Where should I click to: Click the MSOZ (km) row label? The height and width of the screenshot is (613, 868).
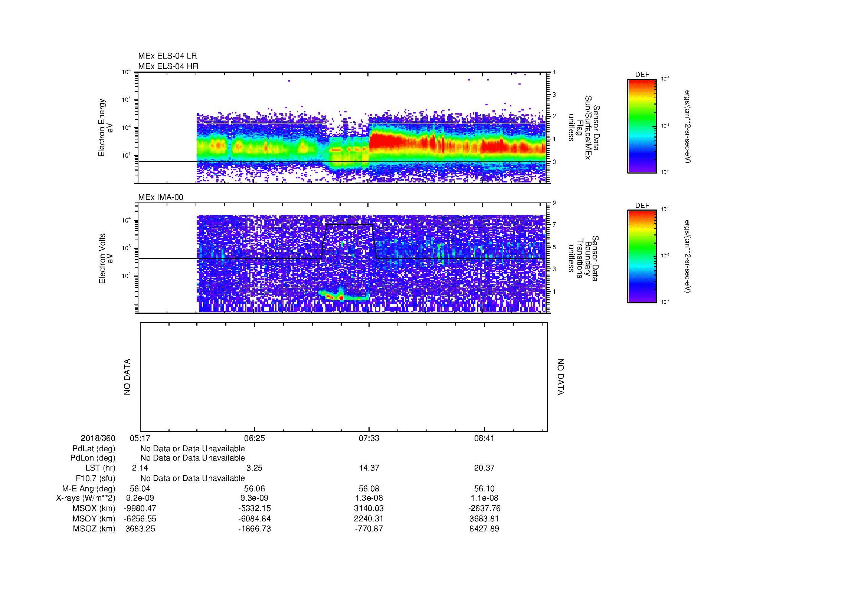click(94, 529)
